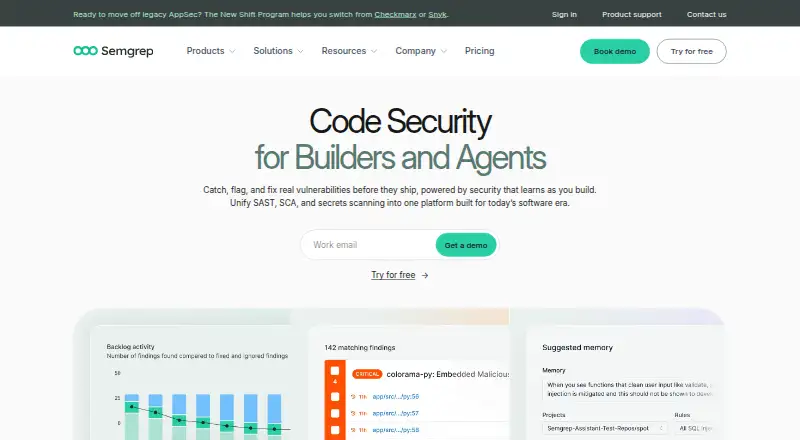800x440 pixels.
Task: Open the app/src/.../py:58 file link
Action: coord(395,430)
